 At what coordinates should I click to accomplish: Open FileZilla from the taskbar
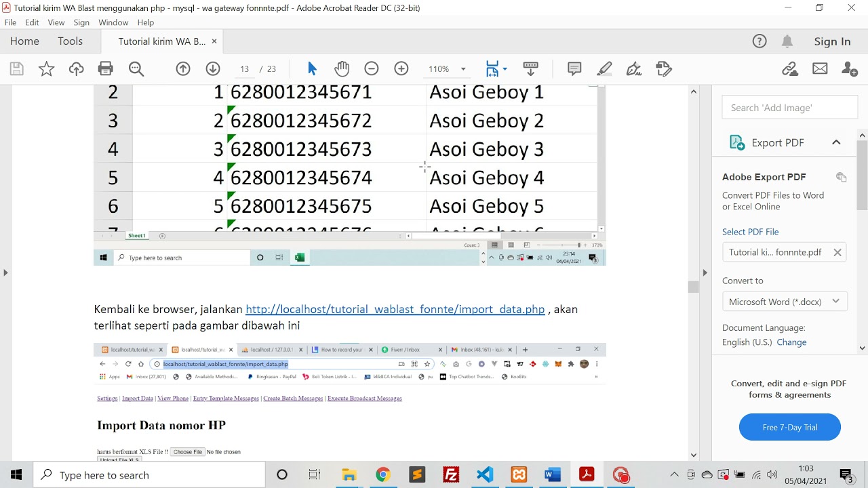click(x=451, y=475)
